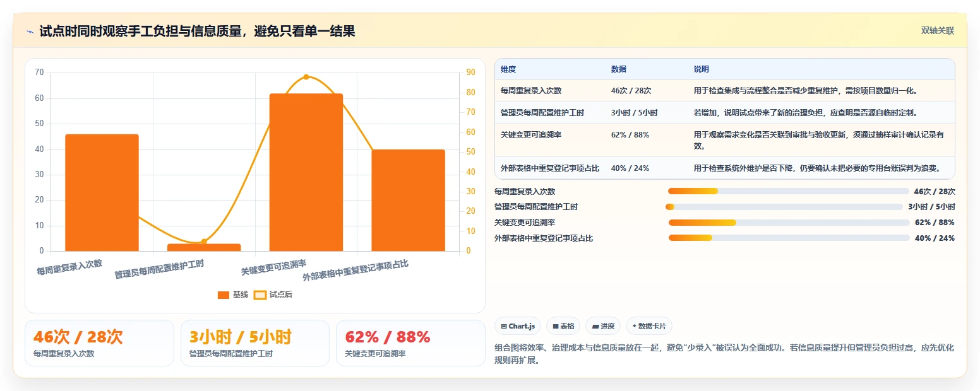The image size is (980, 391).
Task: Click the 3小时 / 5小时 table cell
Action: pyautogui.click(x=635, y=113)
